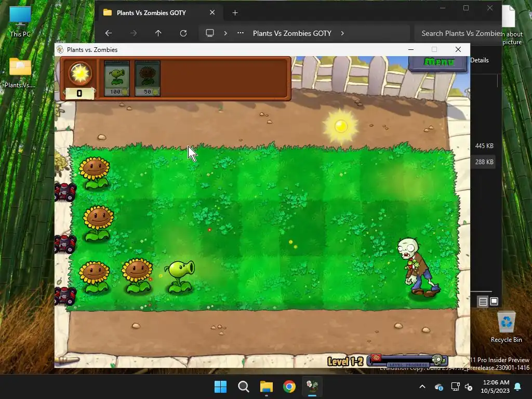The height and width of the screenshot is (399, 532).
Task: Click the Level 1-2 label
Action: pyautogui.click(x=345, y=362)
